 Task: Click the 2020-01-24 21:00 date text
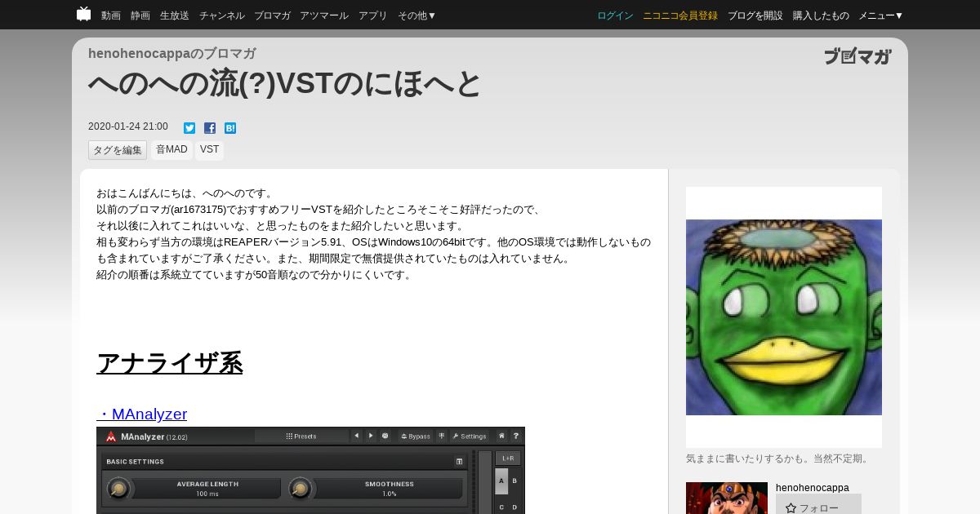click(128, 126)
